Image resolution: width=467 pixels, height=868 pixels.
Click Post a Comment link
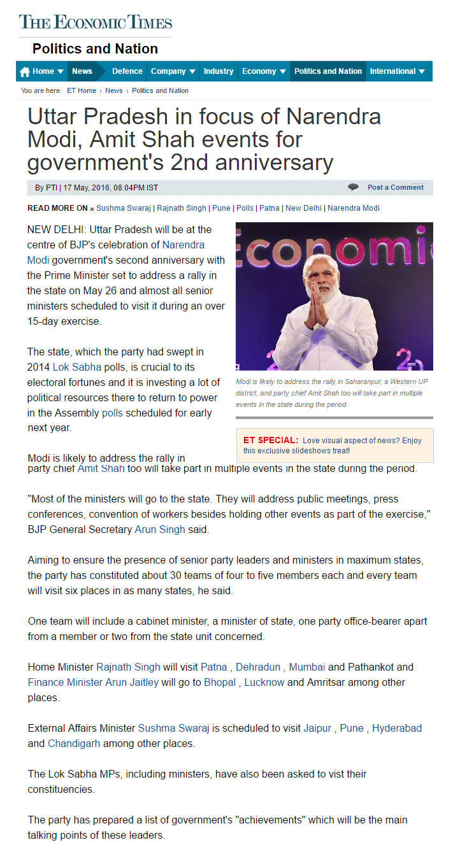click(x=395, y=187)
